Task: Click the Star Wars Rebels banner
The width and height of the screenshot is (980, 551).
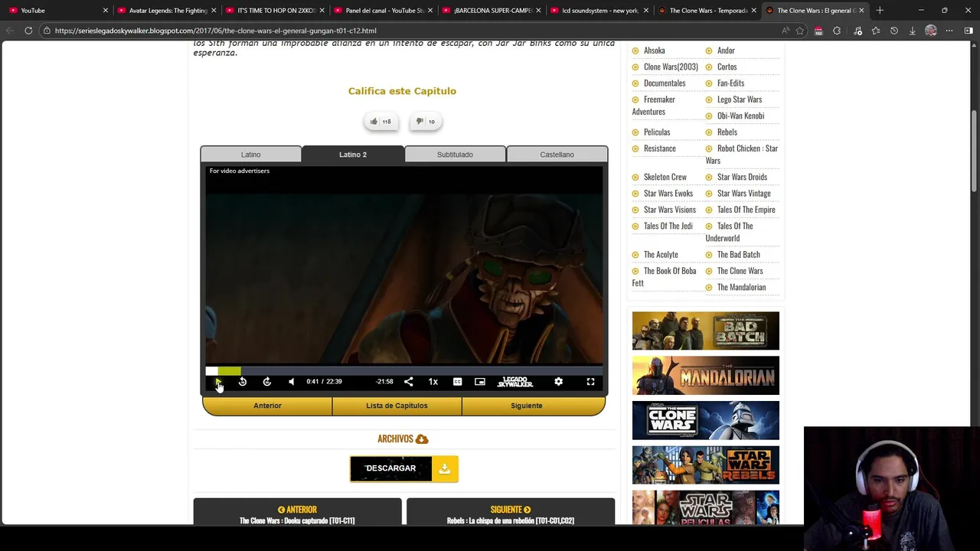Action: (x=706, y=465)
